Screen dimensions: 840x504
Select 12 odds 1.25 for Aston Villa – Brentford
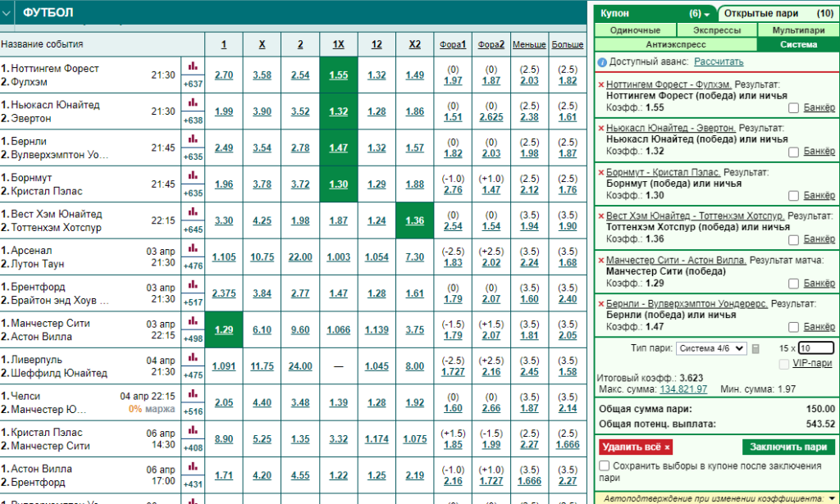click(377, 475)
